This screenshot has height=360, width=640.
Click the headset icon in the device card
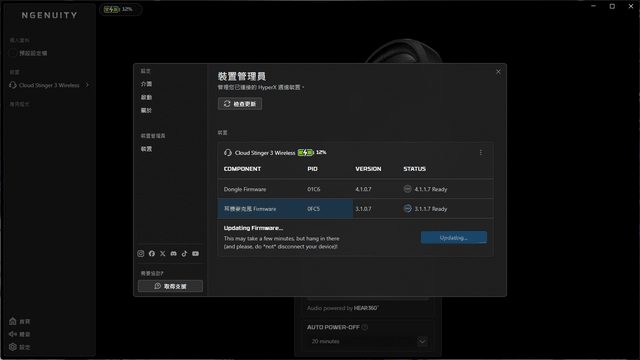pyautogui.click(x=228, y=153)
